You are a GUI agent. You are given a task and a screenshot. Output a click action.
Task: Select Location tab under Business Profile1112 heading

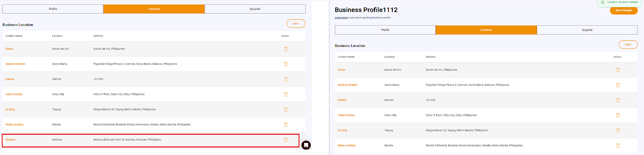[x=486, y=30]
